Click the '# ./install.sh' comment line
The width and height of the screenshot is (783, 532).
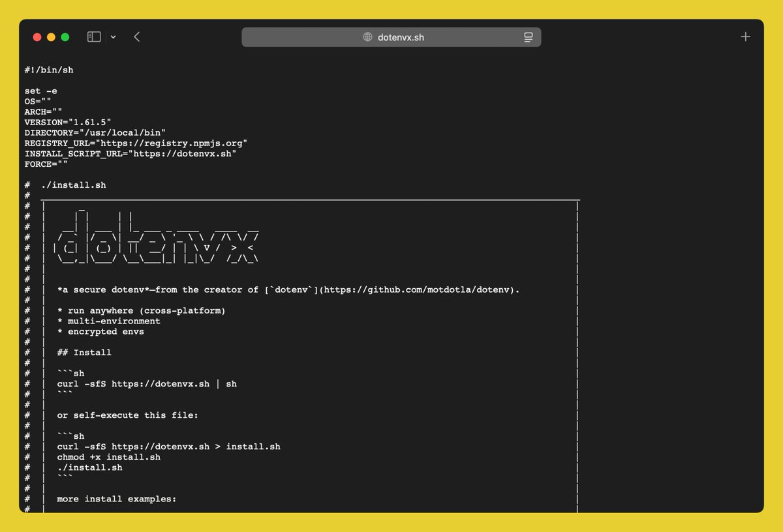coord(65,185)
